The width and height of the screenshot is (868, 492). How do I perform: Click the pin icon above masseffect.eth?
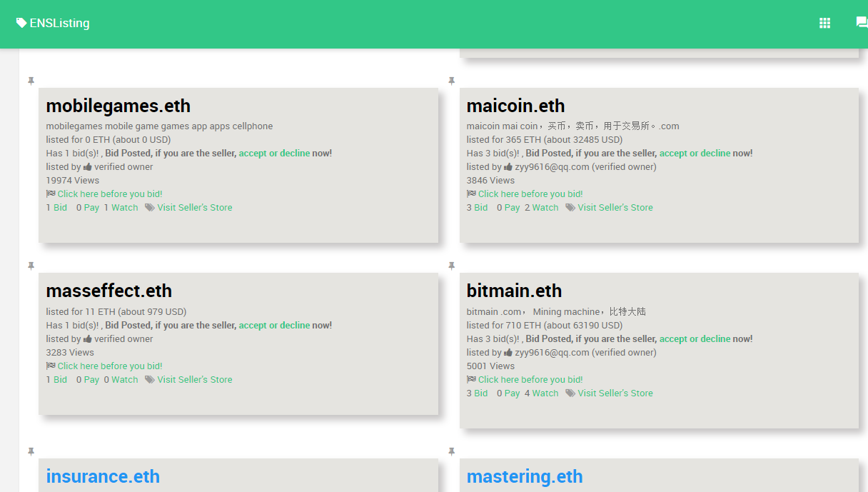pos(31,266)
